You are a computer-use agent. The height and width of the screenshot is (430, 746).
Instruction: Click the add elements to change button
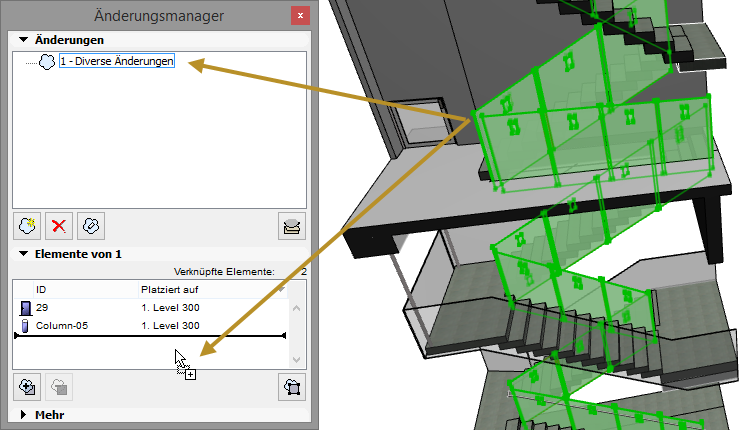click(x=27, y=387)
